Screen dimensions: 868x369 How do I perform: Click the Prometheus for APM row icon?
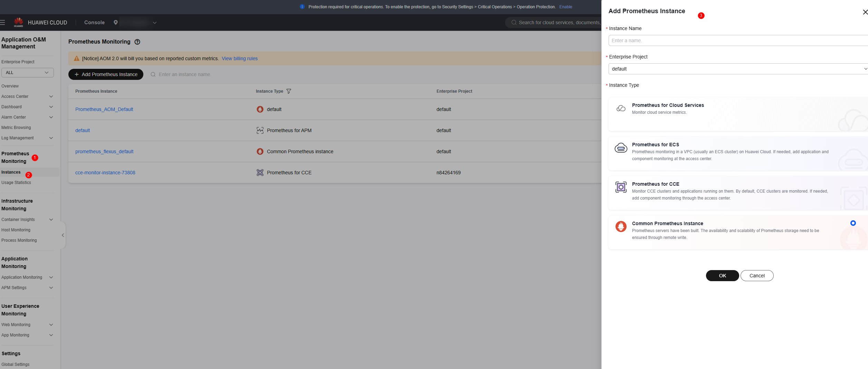coord(260,130)
